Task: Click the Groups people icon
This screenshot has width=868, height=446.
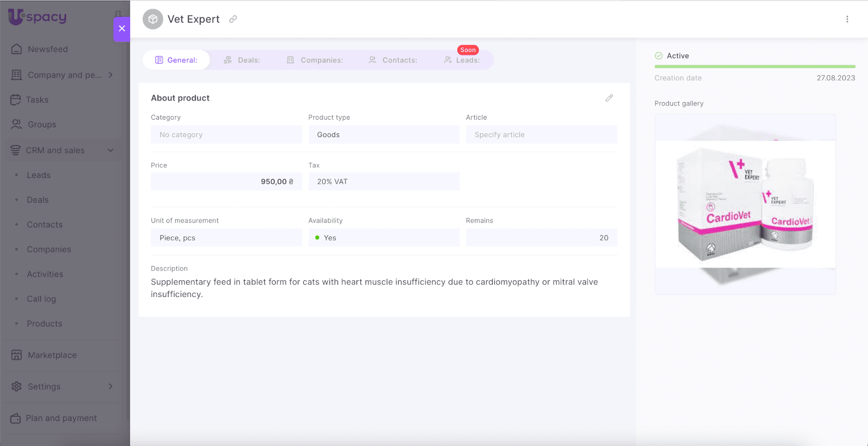Action: pos(17,125)
